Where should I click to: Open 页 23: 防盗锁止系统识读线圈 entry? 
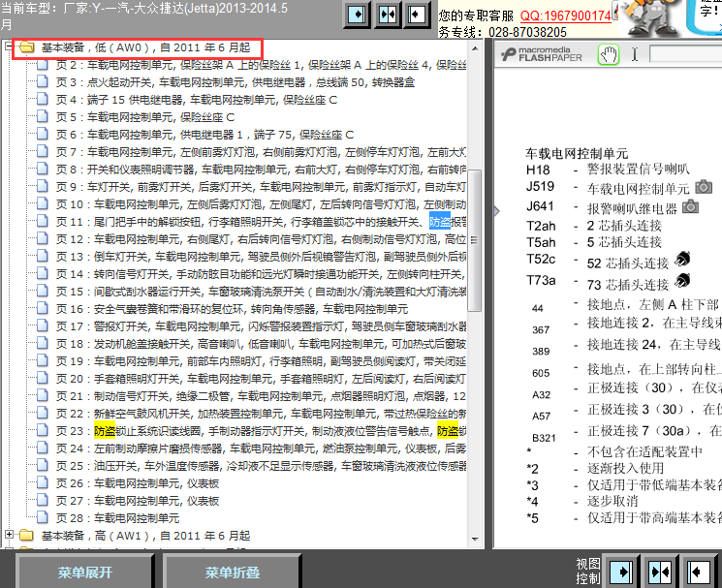coord(261,431)
